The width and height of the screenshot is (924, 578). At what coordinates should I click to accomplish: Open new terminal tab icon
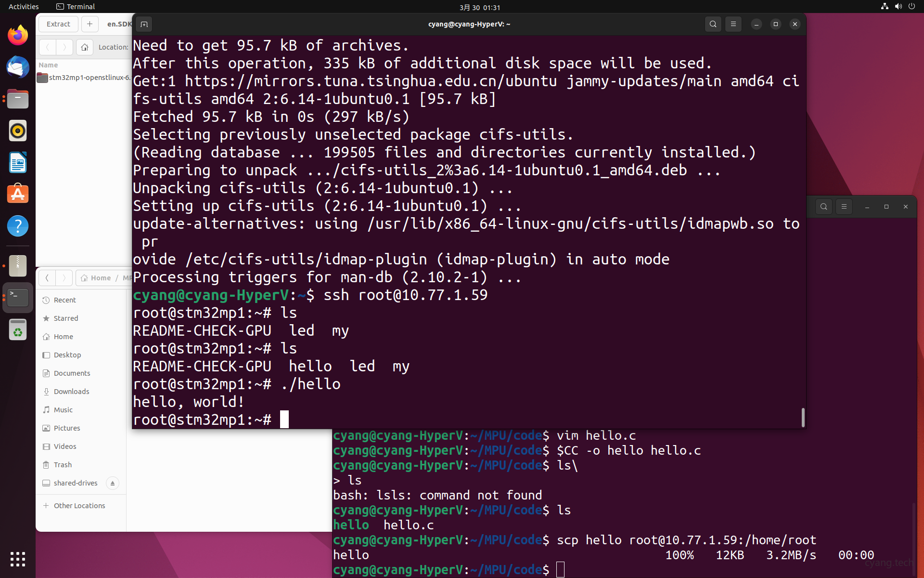coord(144,24)
